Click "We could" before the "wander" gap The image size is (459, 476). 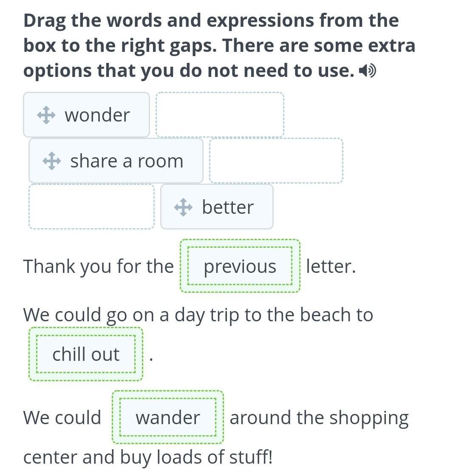tap(62, 417)
